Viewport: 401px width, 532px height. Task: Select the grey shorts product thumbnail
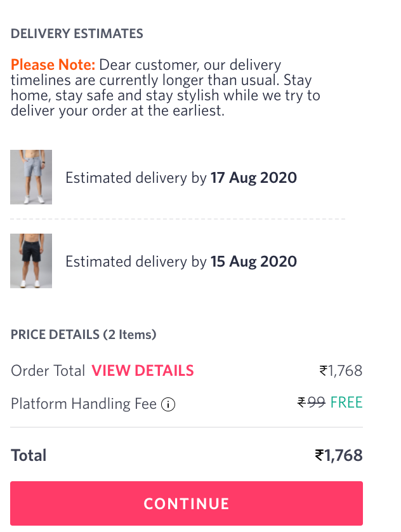pyautogui.click(x=31, y=177)
